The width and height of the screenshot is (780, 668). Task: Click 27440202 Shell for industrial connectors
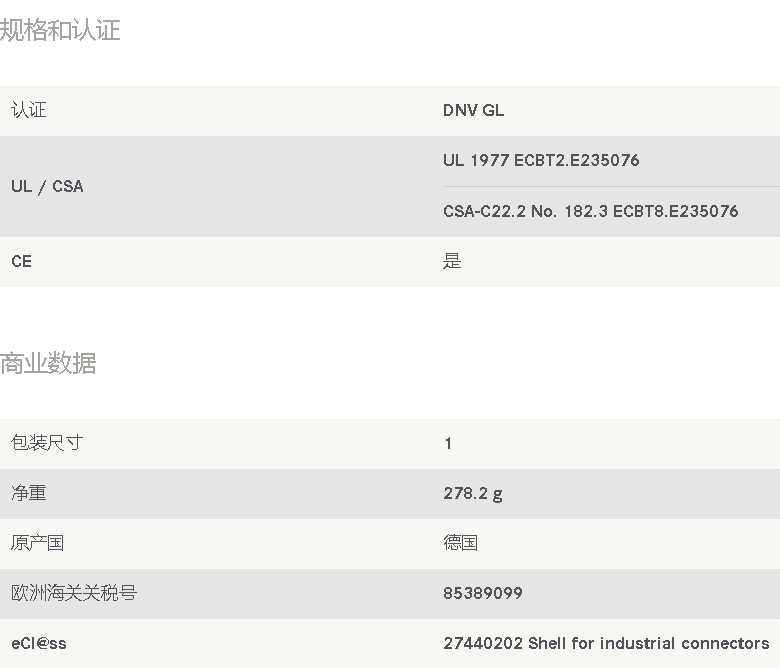(606, 644)
